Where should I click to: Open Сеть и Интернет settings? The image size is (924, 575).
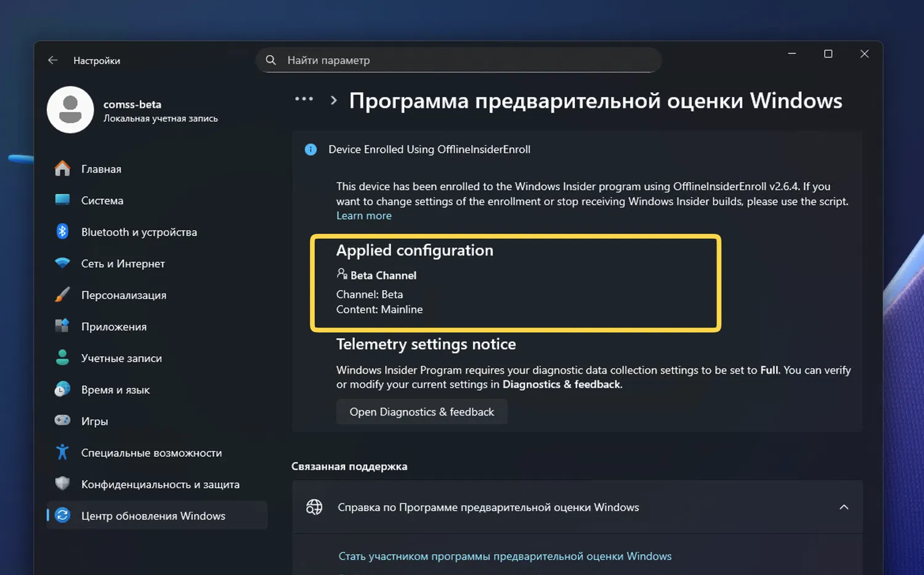tap(157, 263)
